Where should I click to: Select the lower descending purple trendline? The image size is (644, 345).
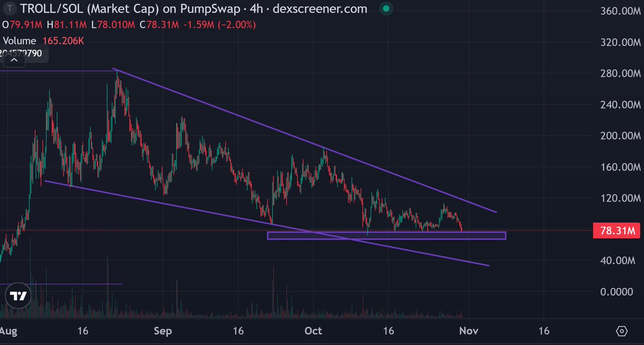pos(267,223)
